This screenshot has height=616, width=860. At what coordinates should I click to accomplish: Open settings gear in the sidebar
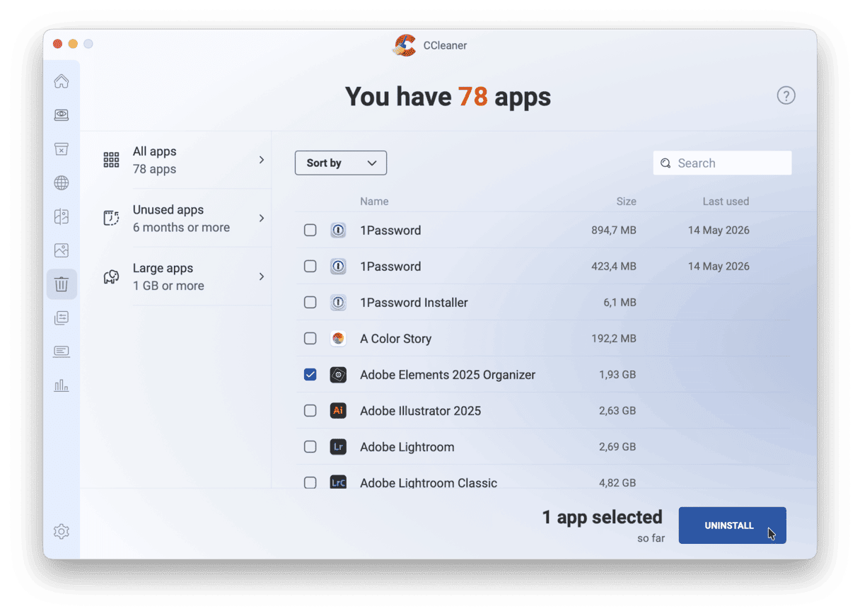point(62,531)
